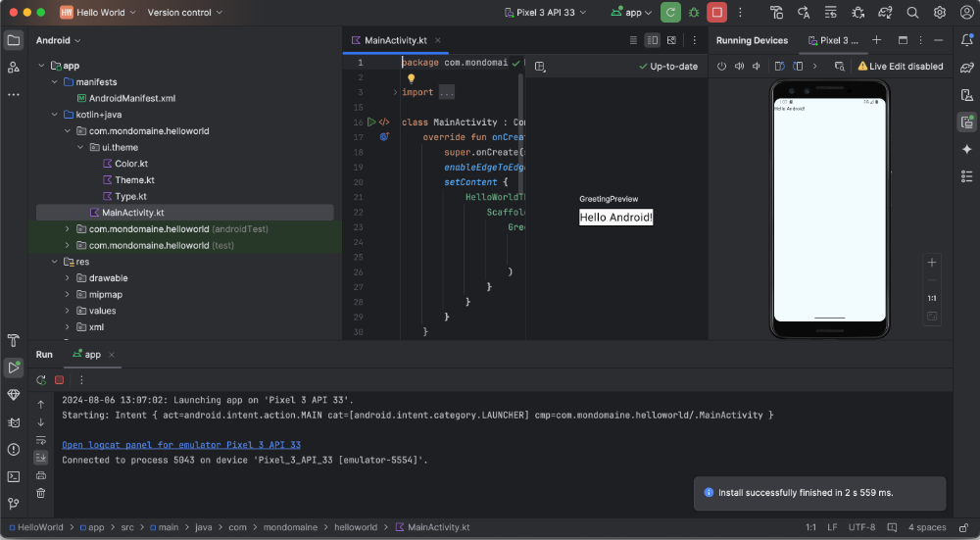Click the emulator power button
The image size is (980, 540).
point(721,67)
